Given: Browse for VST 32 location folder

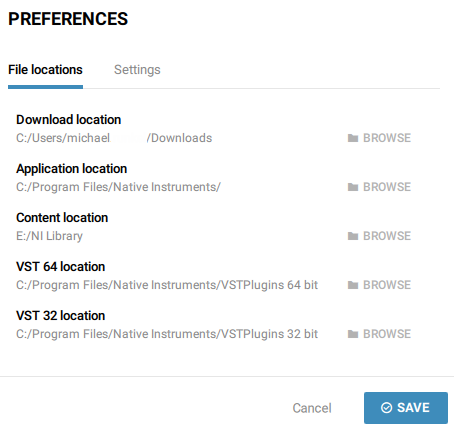Looking at the screenshot, I should [x=379, y=334].
